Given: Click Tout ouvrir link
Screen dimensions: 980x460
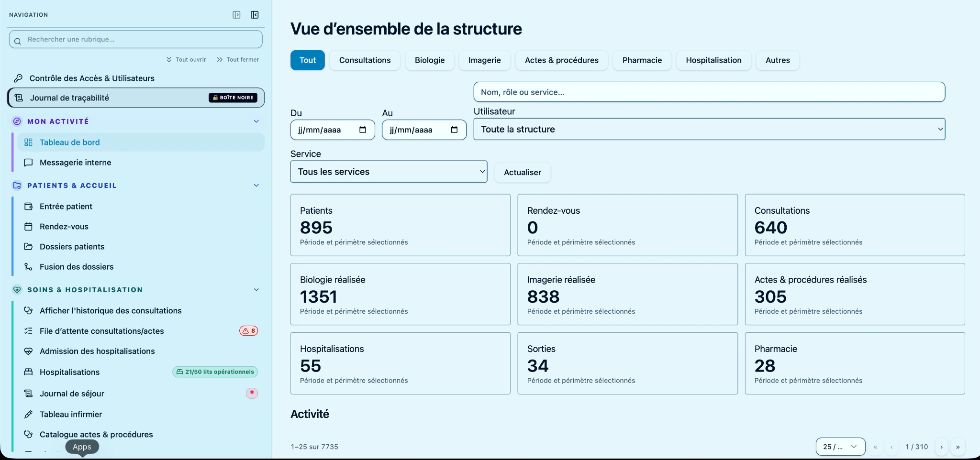Looking at the screenshot, I should pyautogui.click(x=186, y=59).
